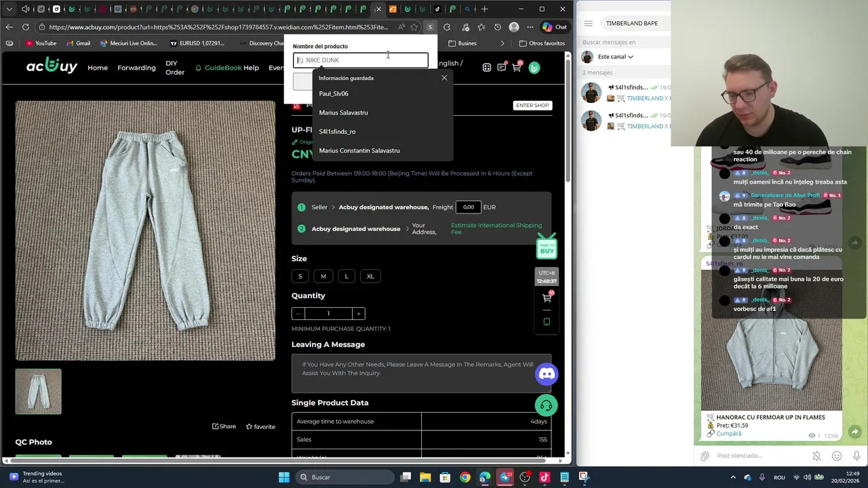Screen dimensions: 868x488
Task: Open Otros favoritos bookmarks folder
Action: (542, 43)
